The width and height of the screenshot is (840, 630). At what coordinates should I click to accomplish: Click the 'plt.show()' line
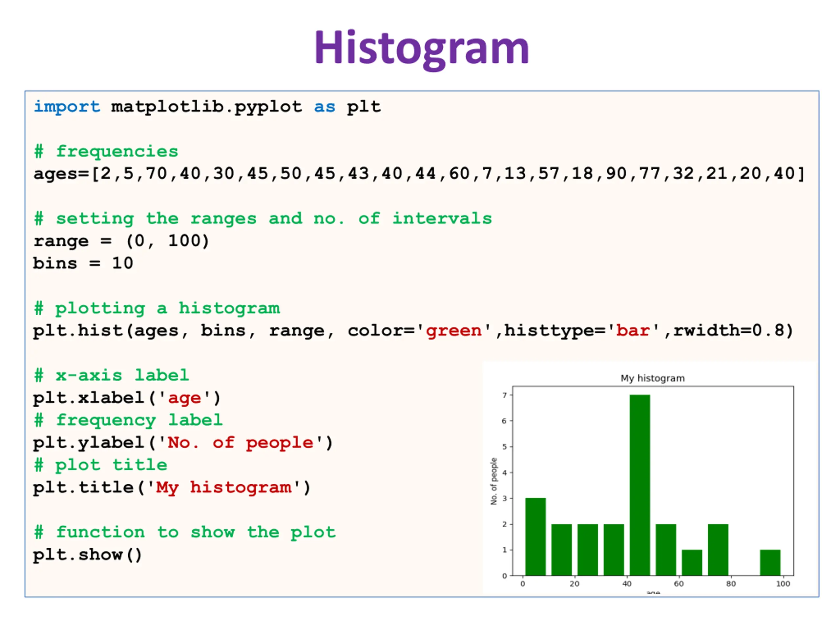88,555
